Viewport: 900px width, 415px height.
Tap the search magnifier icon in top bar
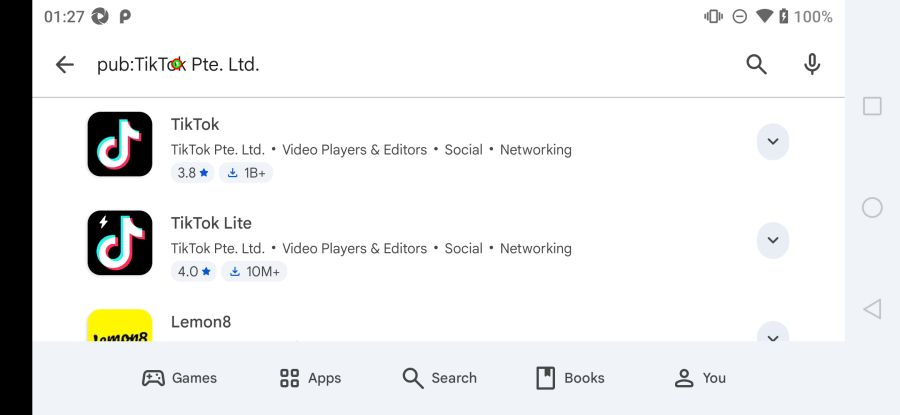pyautogui.click(x=757, y=65)
